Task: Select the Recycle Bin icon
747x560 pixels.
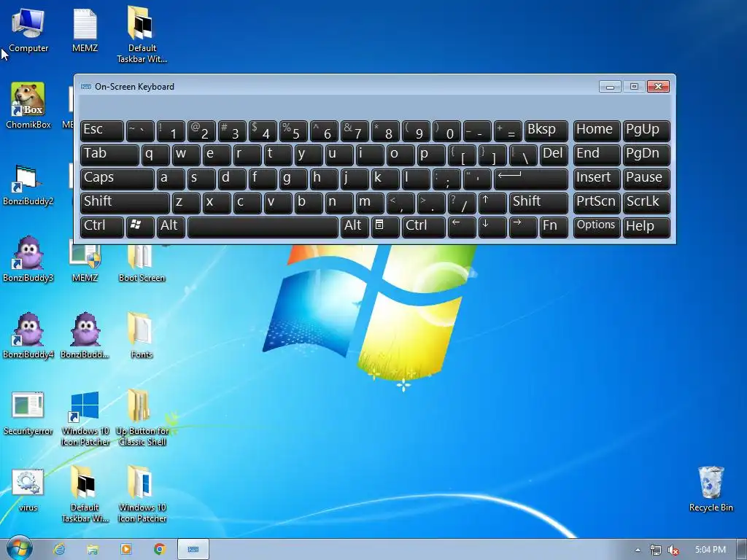Action: coord(711,489)
